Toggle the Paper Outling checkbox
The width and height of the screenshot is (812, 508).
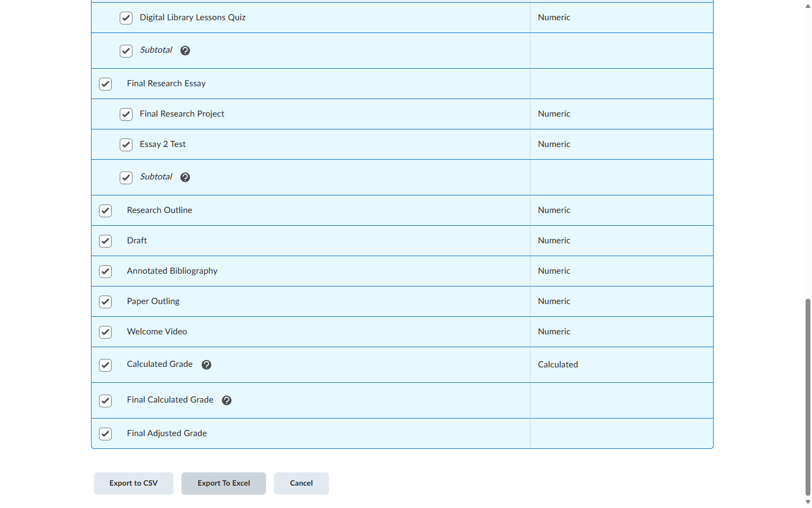[105, 302]
